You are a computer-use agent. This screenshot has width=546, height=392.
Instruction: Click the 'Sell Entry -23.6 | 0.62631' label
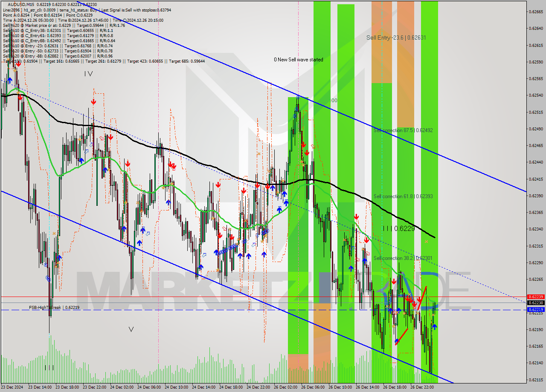[396, 37]
